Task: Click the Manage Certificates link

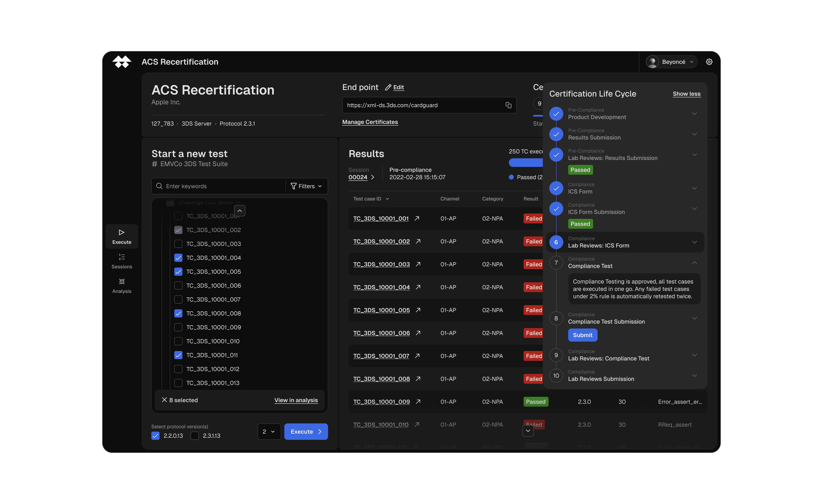Action: [x=370, y=122]
